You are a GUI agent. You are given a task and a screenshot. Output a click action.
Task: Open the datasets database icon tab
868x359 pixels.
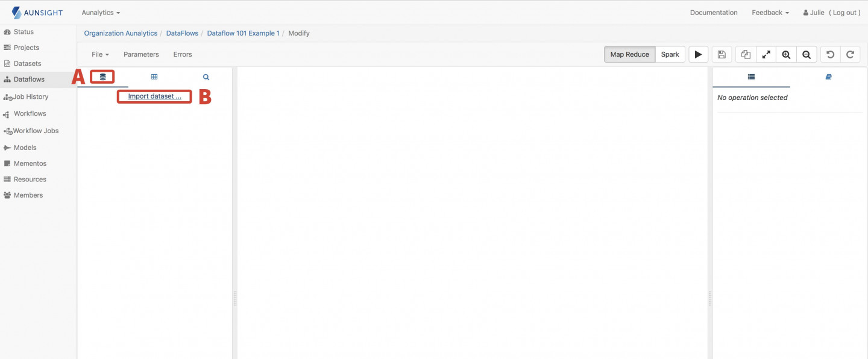tap(102, 77)
